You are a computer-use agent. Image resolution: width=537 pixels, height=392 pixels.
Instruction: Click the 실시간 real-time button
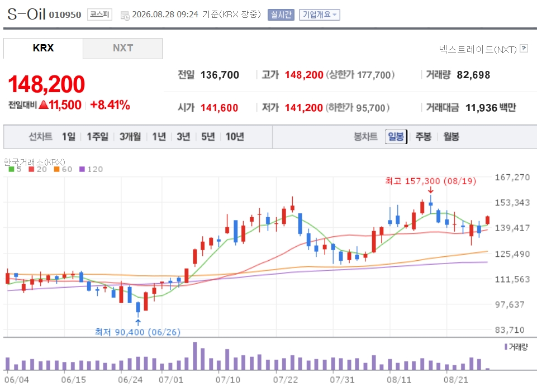tap(281, 15)
